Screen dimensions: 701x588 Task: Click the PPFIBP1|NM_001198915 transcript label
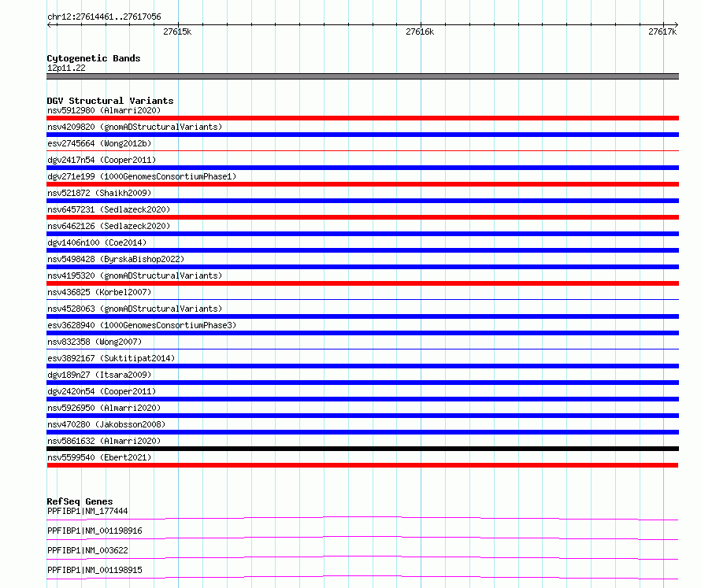coord(95,570)
